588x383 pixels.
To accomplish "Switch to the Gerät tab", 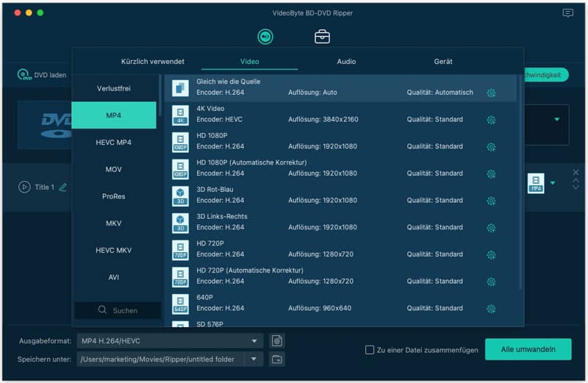I will point(443,62).
